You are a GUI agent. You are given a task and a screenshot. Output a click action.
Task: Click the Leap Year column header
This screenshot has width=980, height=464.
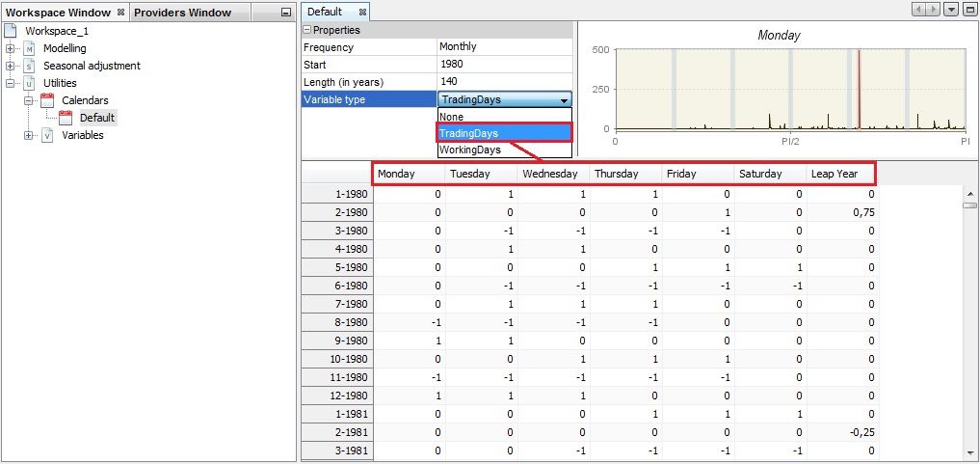[x=834, y=174]
